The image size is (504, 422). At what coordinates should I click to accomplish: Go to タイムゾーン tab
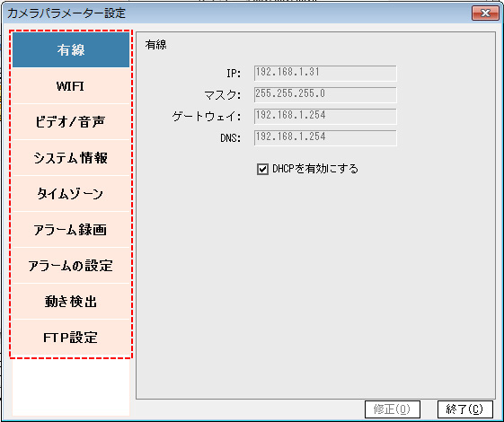pos(71,194)
